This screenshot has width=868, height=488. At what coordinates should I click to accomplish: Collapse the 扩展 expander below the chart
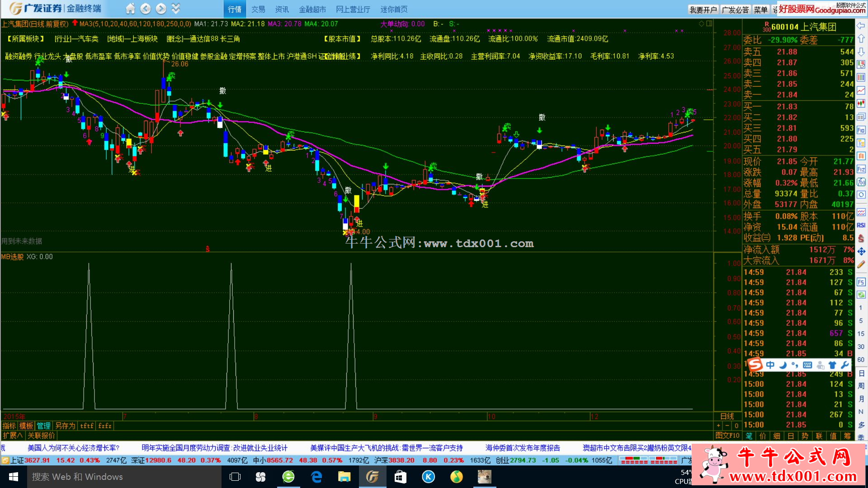[13, 436]
